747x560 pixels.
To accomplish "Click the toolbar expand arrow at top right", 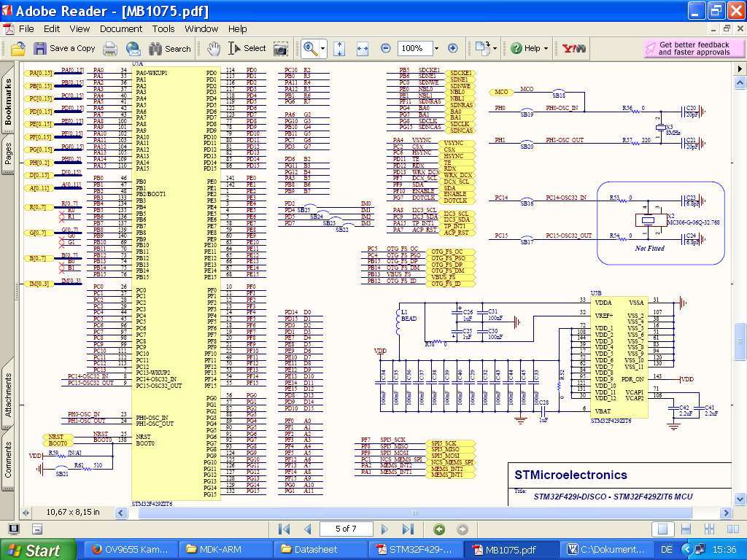I will (x=740, y=69).
